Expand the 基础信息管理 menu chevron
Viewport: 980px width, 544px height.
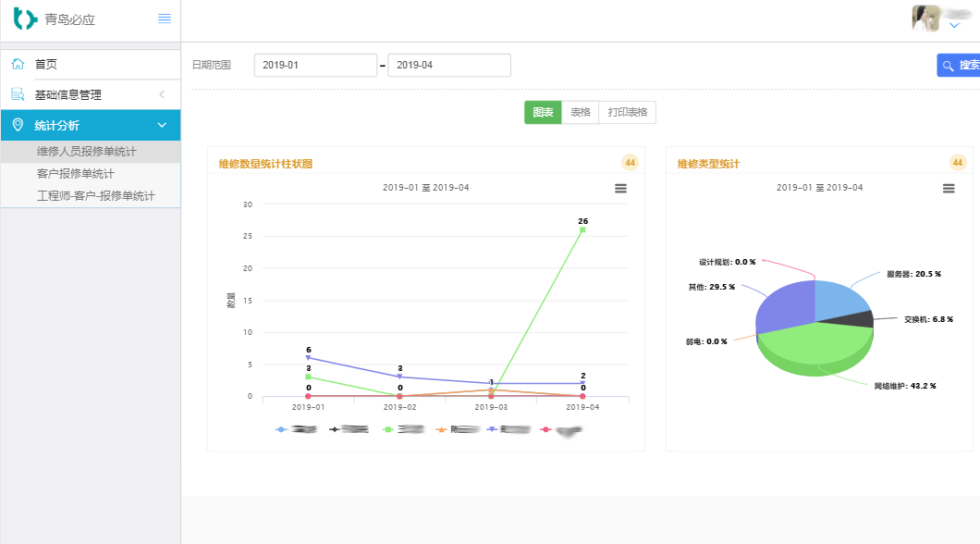[x=162, y=94]
